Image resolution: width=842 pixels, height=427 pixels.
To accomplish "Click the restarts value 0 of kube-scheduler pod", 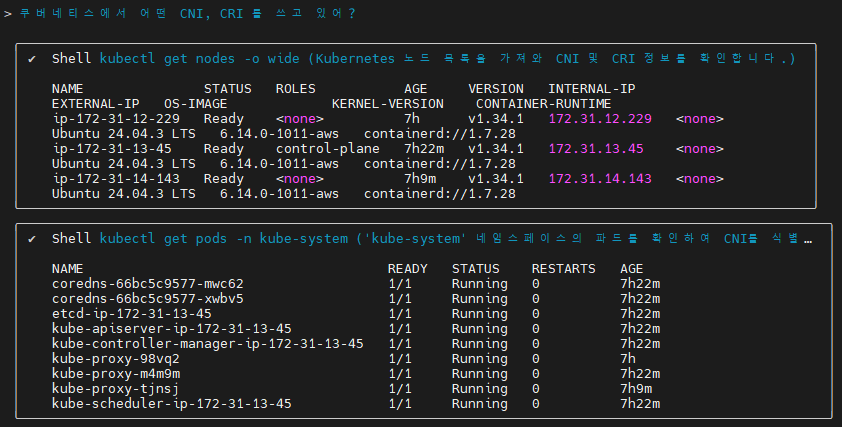I will point(535,404).
